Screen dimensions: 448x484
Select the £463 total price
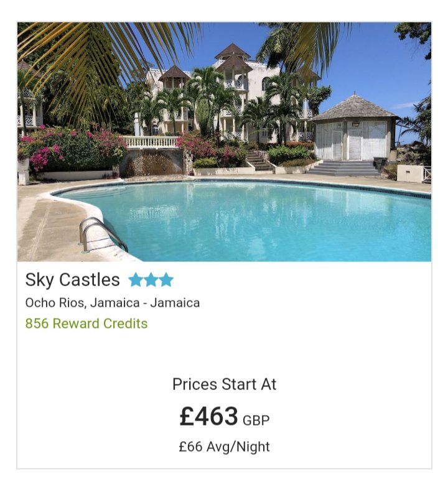[x=208, y=416]
